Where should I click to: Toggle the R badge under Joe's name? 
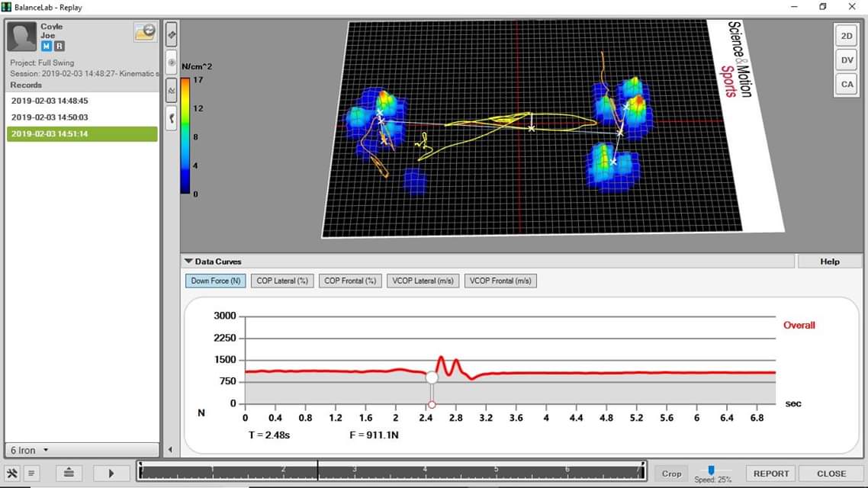(58, 47)
